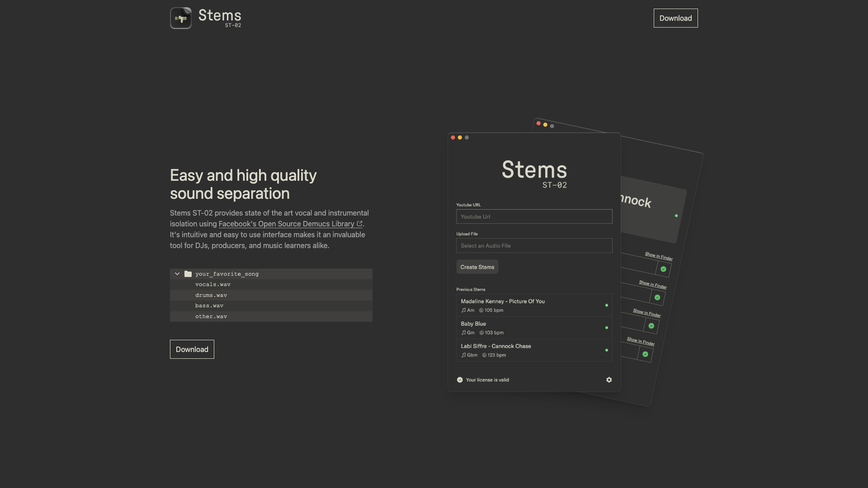Expand the Select an Audio File picker
868x488 pixels.
pyautogui.click(x=534, y=245)
